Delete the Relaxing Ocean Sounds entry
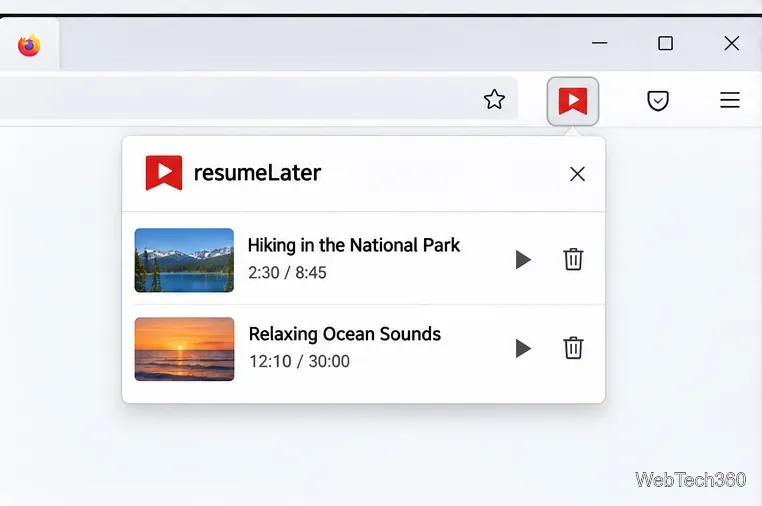Image resolution: width=762 pixels, height=506 pixels. click(x=573, y=348)
